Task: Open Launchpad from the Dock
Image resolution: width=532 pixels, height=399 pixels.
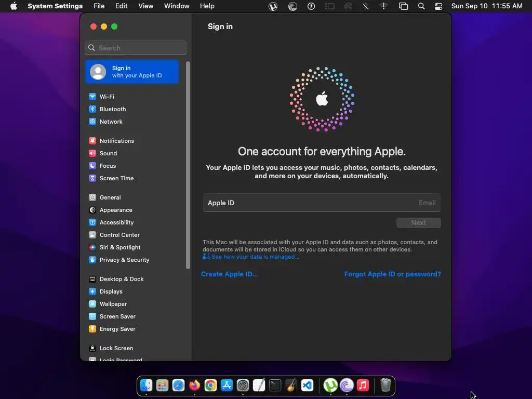Action: coord(162,385)
